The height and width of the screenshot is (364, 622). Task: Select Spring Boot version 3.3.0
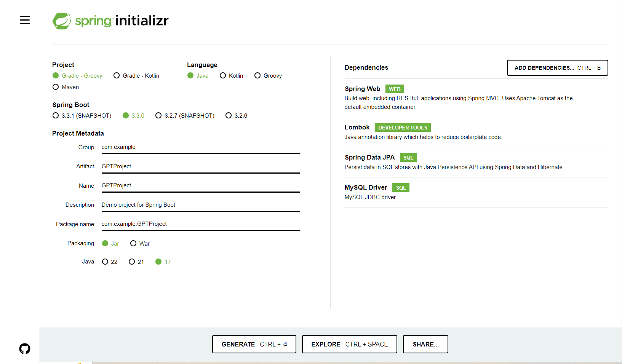pyautogui.click(x=133, y=116)
